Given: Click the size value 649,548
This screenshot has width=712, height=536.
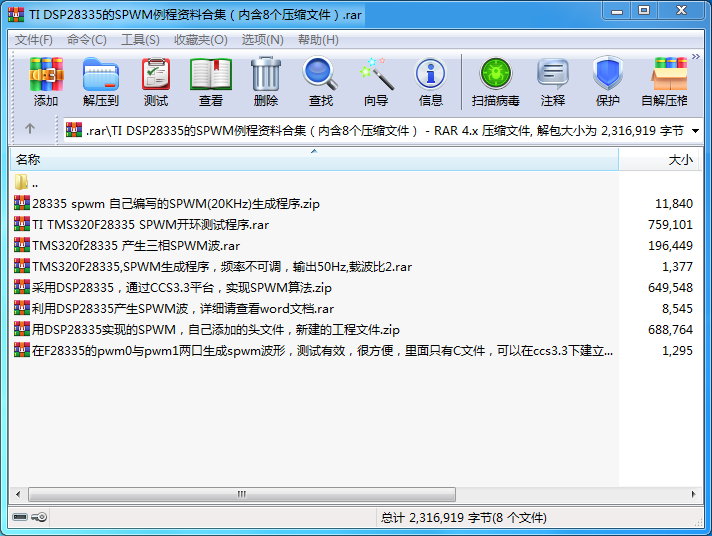Looking at the screenshot, I should click(670, 288).
